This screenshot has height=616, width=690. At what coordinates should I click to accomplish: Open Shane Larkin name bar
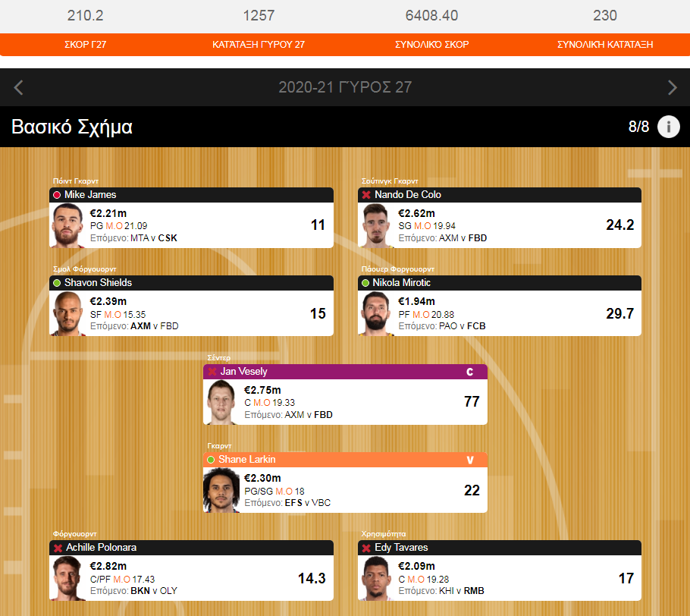345,460
